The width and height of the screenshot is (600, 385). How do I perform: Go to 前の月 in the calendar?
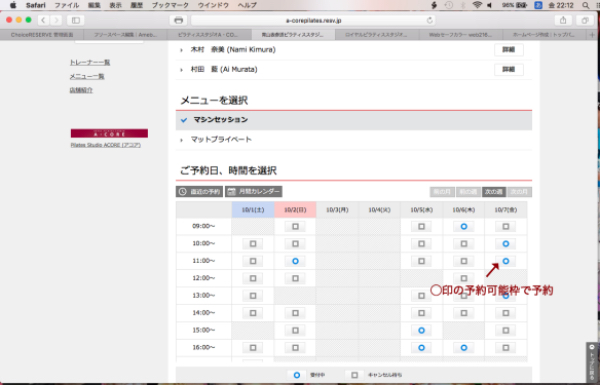click(x=442, y=192)
